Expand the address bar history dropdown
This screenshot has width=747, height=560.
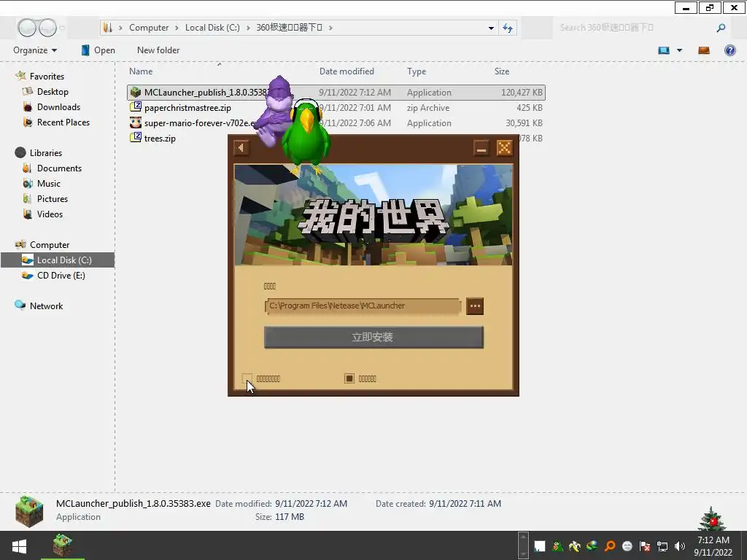coord(491,28)
